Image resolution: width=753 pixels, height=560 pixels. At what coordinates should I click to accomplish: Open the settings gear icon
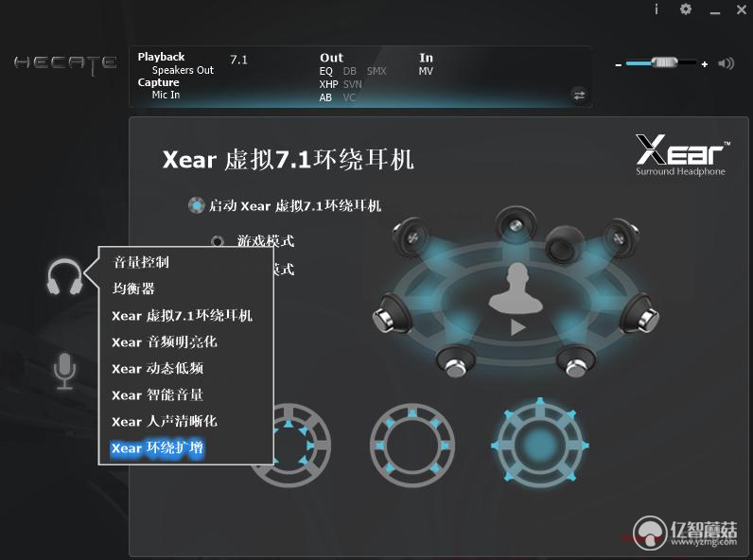click(686, 9)
